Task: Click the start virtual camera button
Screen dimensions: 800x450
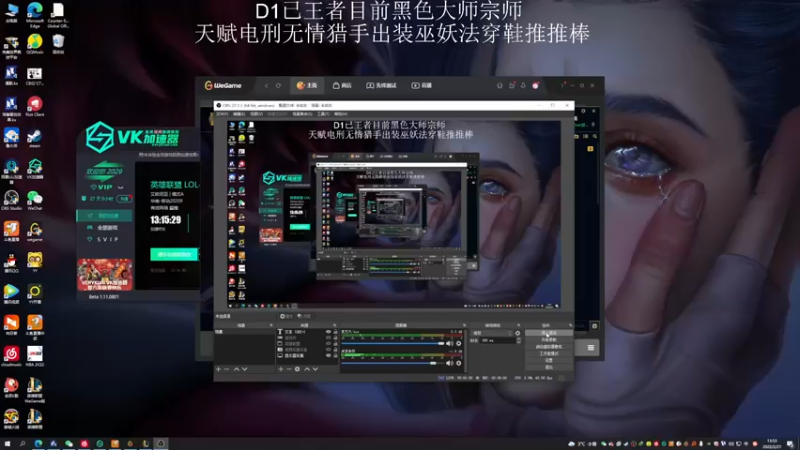Action: [x=549, y=347]
